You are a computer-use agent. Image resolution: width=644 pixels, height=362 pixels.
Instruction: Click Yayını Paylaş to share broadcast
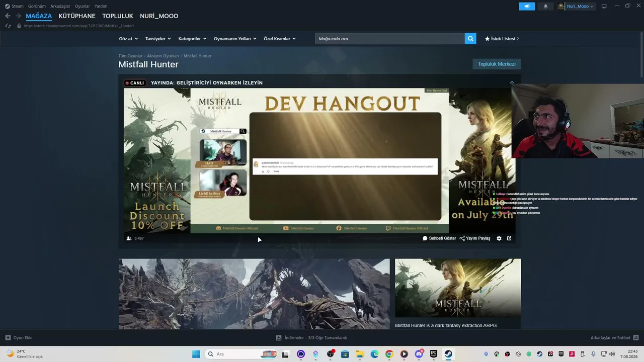(475, 238)
